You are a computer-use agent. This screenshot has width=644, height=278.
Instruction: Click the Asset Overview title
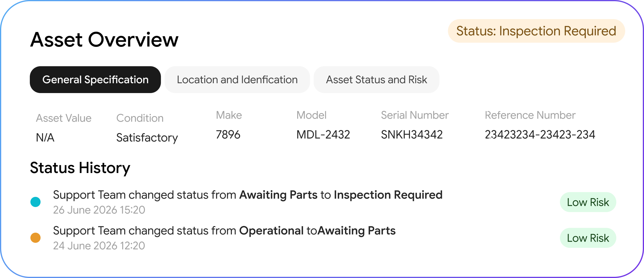point(104,40)
